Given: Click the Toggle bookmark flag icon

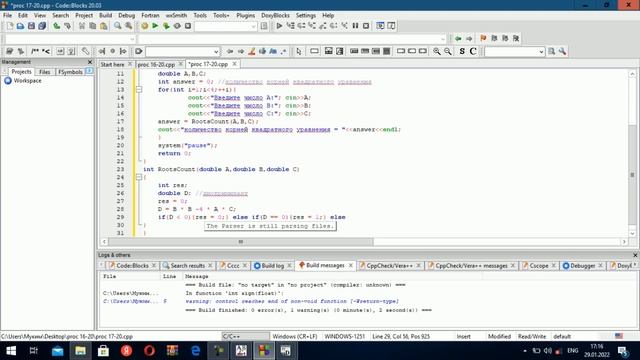Looking at the screenshot, I should (x=483, y=38).
